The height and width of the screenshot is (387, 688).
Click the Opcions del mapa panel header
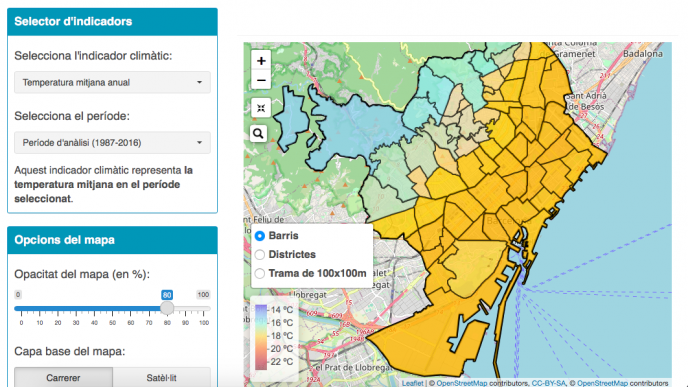tap(112, 240)
